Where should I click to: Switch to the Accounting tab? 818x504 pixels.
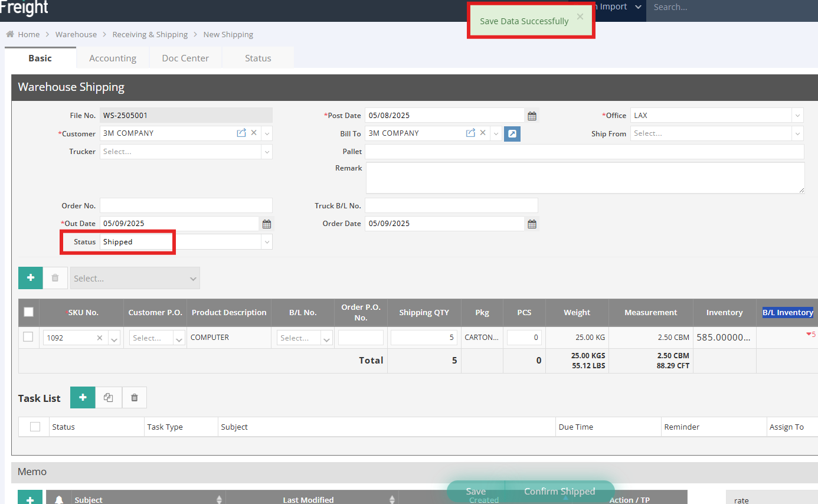pyautogui.click(x=112, y=58)
